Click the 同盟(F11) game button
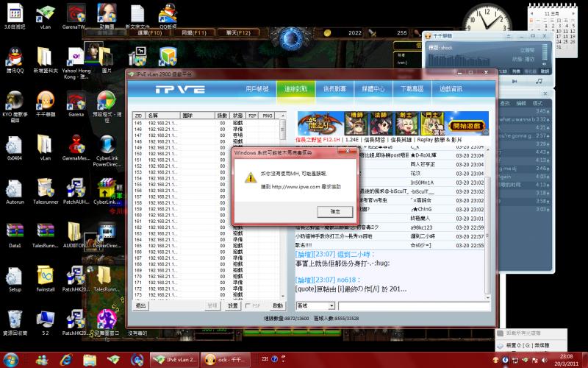The width and height of the screenshot is (588, 368). (x=194, y=33)
